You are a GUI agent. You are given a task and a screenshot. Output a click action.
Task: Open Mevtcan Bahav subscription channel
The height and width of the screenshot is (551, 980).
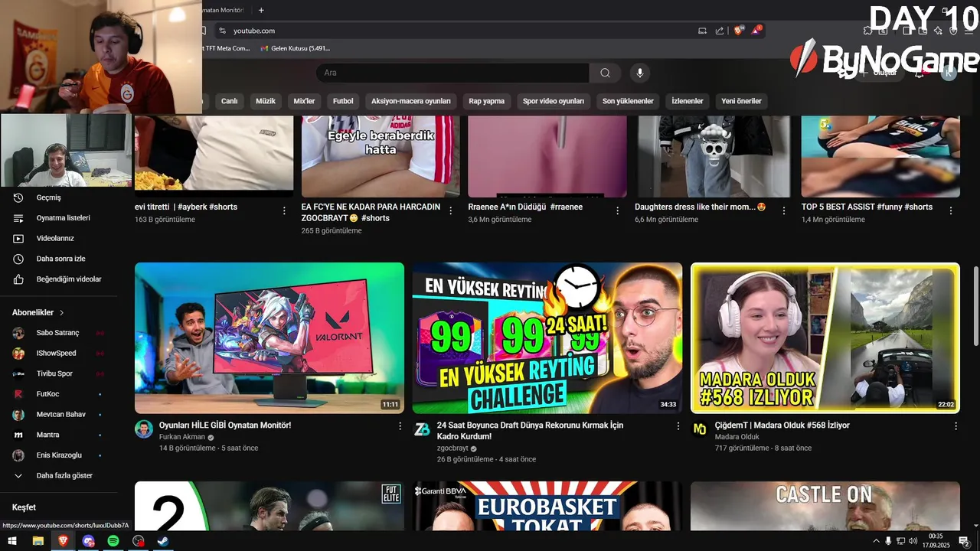coord(59,414)
